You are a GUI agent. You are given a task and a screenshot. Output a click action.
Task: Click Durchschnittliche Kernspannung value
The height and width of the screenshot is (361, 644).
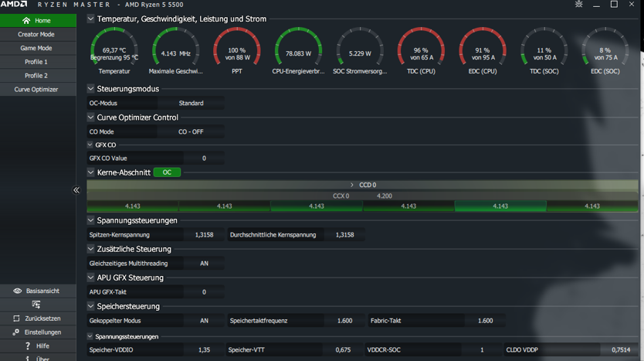pos(344,235)
